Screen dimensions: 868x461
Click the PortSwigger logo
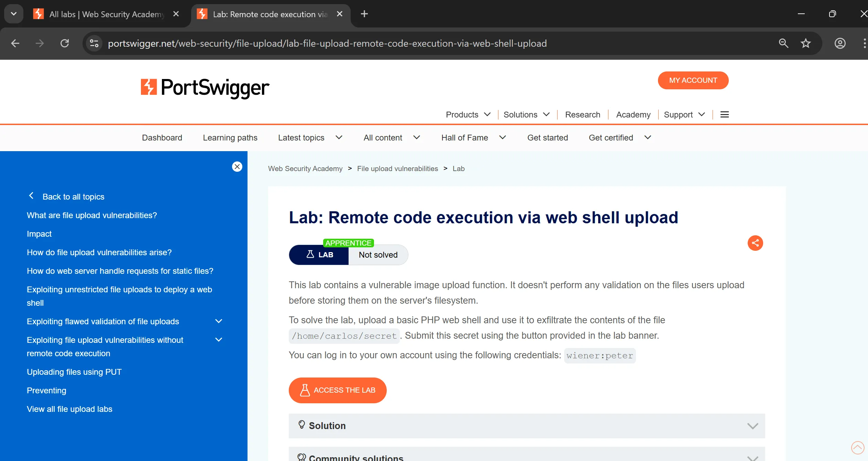205,87
